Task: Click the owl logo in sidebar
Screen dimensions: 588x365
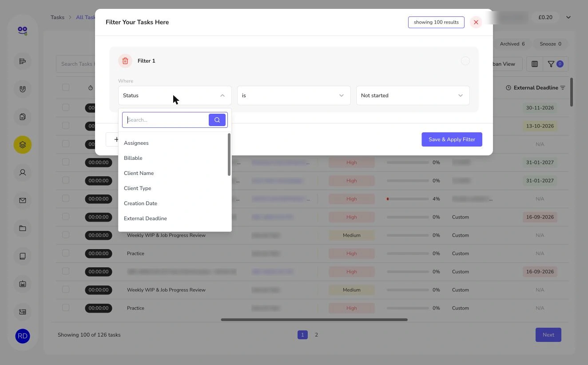Action: tap(23, 31)
